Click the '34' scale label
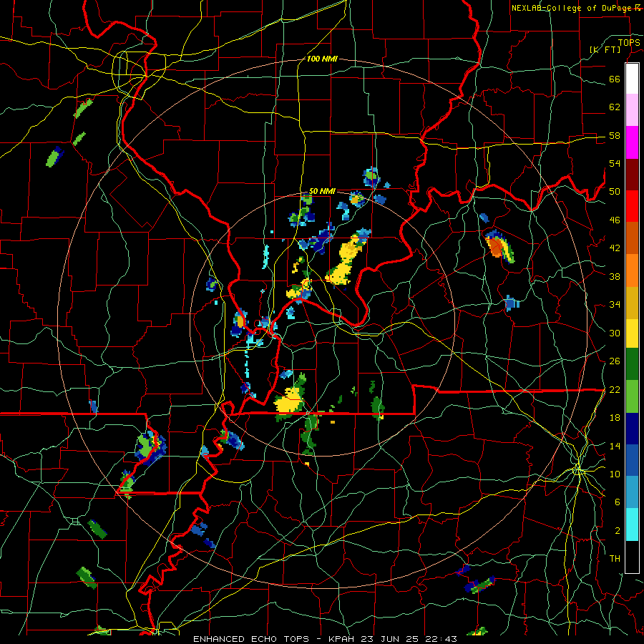Viewport: 644px width, 644px height. [615, 304]
